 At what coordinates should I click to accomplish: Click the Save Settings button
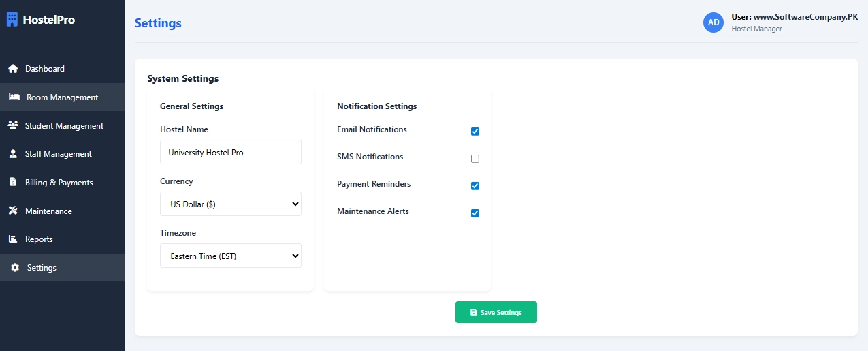tap(496, 312)
